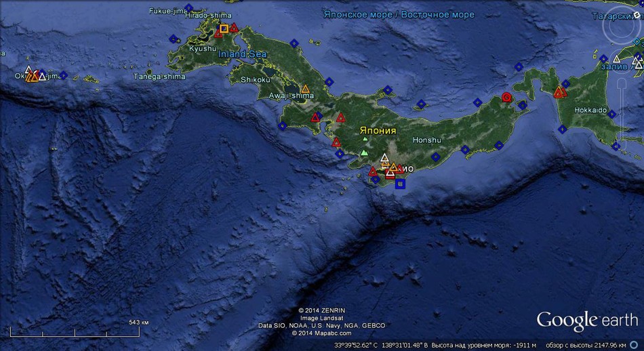Viewport: 644px width, 351px height.
Task: Click the large blue square marker below Tokyo
Action: (x=400, y=183)
